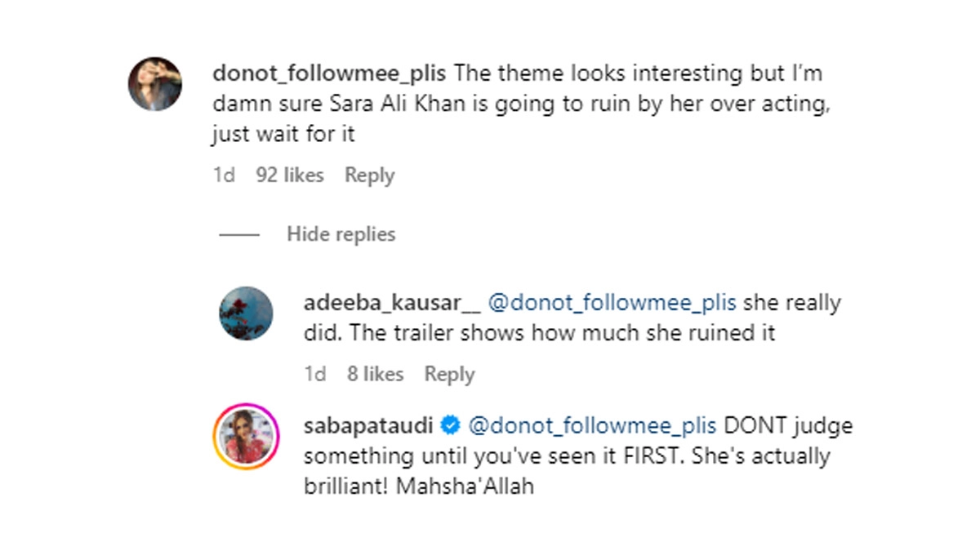Open donot_followmee_plis profile picture
This screenshot has height=551, width=980.
click(155, 84)
